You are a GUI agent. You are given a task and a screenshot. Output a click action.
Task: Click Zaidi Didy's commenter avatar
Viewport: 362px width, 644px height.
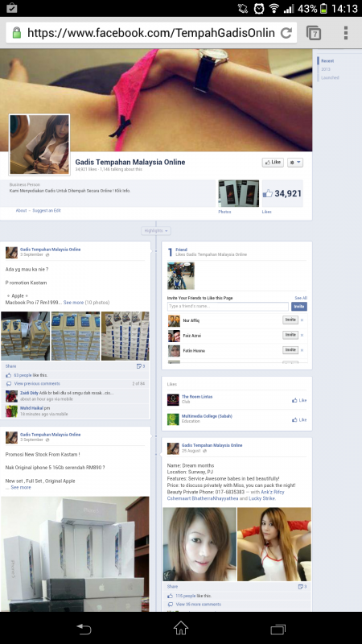11,396
